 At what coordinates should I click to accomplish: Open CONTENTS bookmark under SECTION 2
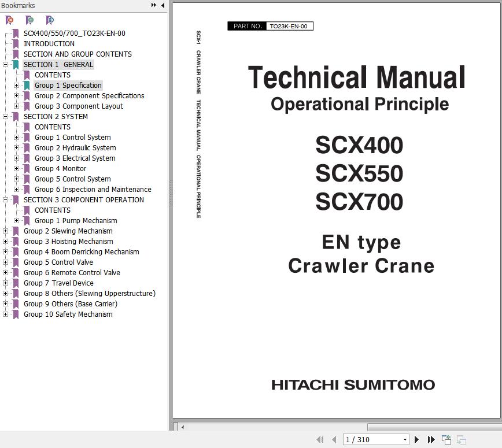[x=53, y=127]
